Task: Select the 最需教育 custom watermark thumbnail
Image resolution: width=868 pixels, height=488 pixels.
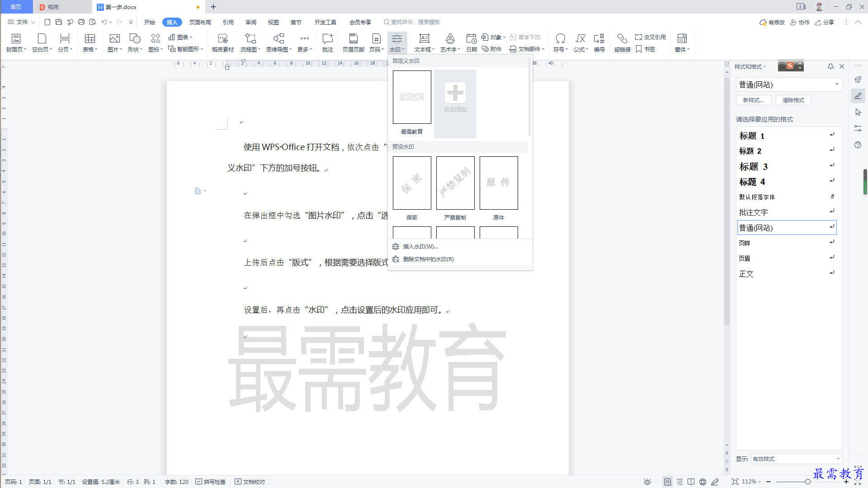Action: click(412, 97)
